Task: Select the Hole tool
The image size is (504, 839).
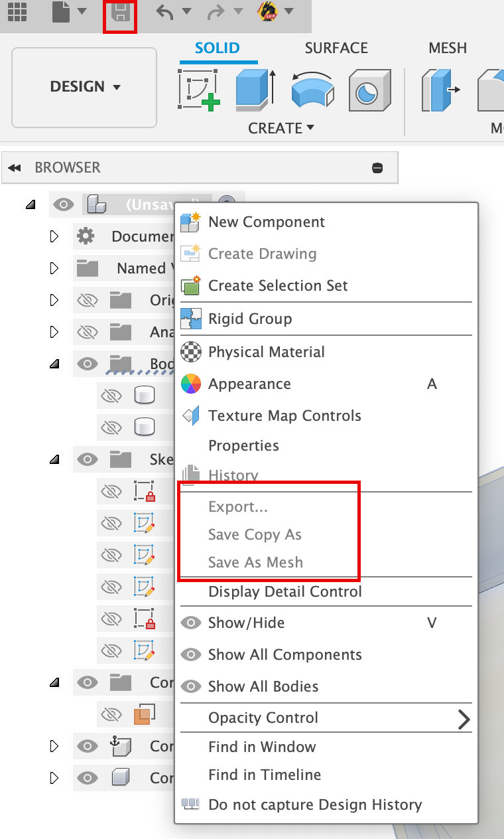Action: click(x=369, y=89)
